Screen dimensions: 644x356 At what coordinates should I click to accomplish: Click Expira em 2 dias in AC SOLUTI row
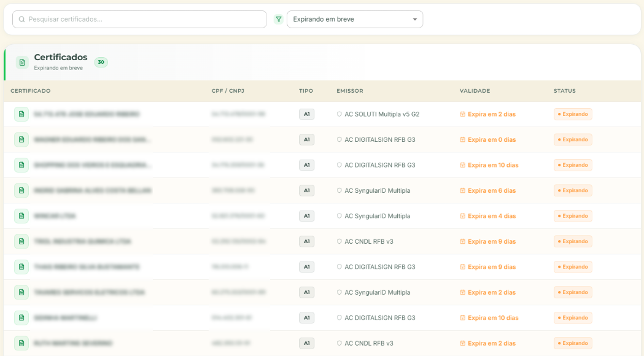pyautogui.click(x=492, y=114)
